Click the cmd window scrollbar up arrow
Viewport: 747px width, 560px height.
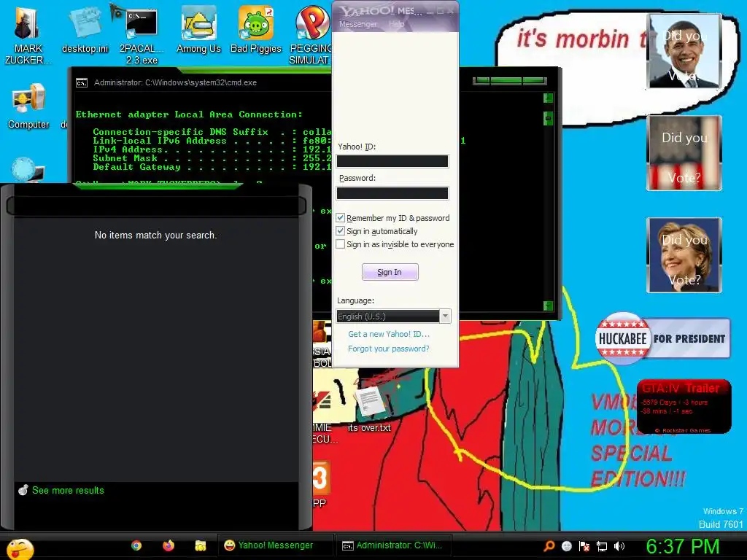tap(548, 98)
